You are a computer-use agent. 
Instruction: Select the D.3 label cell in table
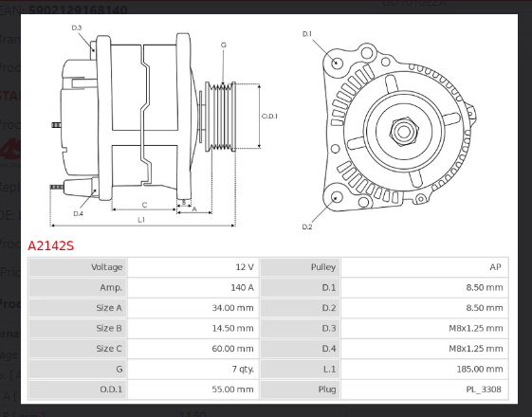click(301, 328)
